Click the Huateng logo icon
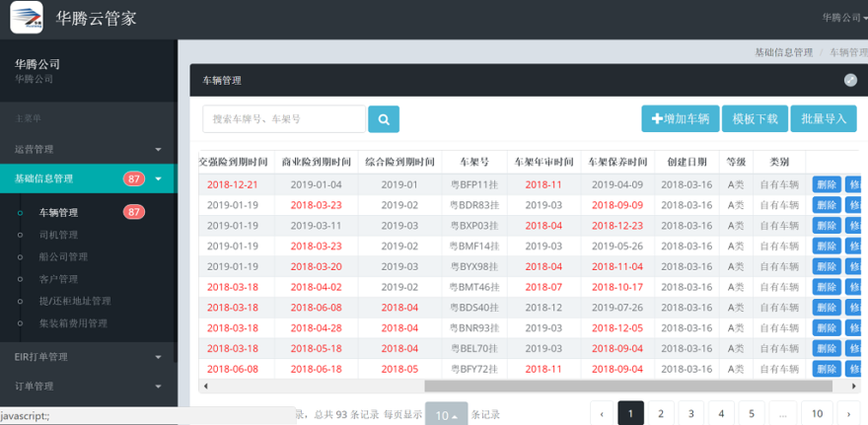Image resolution: width=868 pixels, height=425 pixels. coord(27,18)
